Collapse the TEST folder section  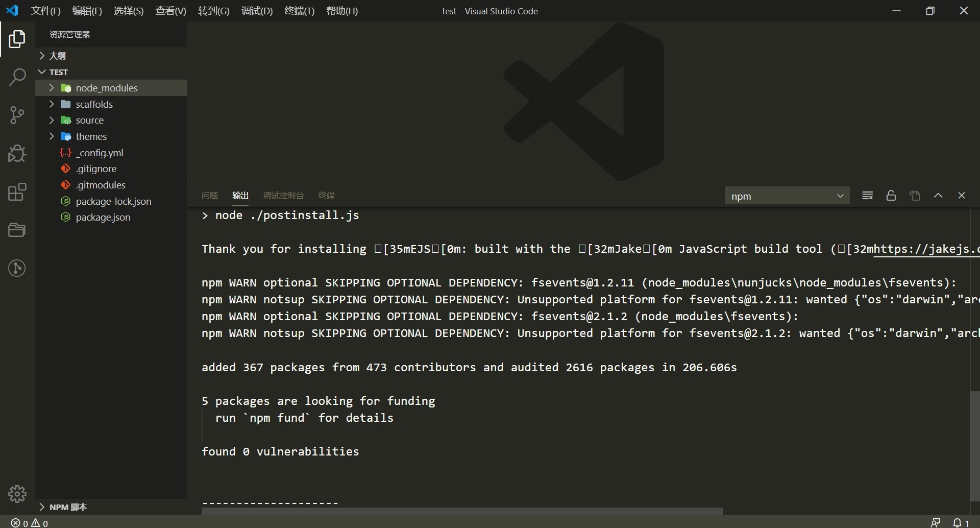[111, 72]
